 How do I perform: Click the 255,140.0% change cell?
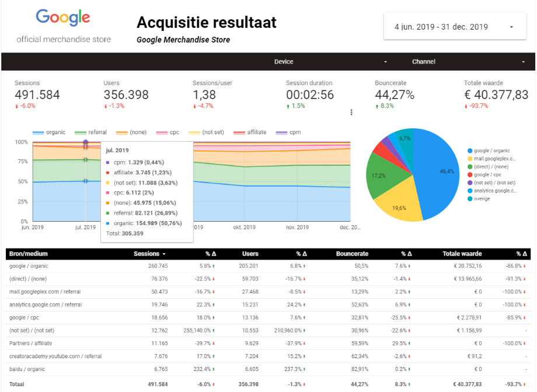[199, 331]
